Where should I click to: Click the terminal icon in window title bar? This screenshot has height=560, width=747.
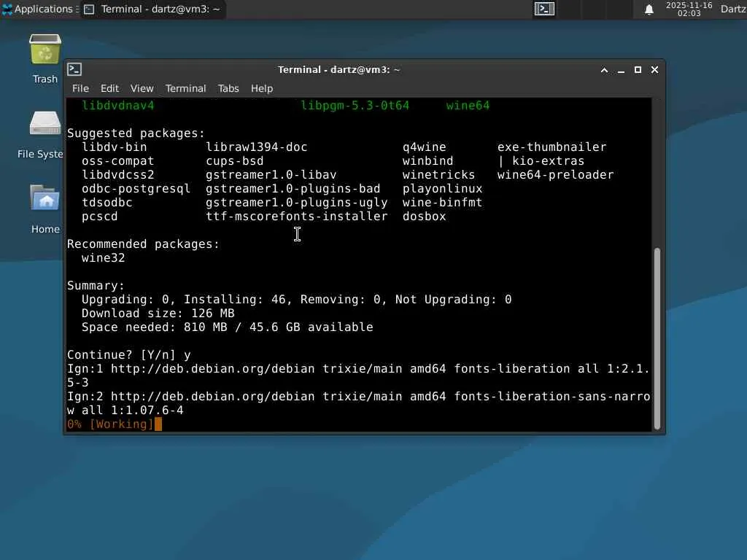point(74,69)
